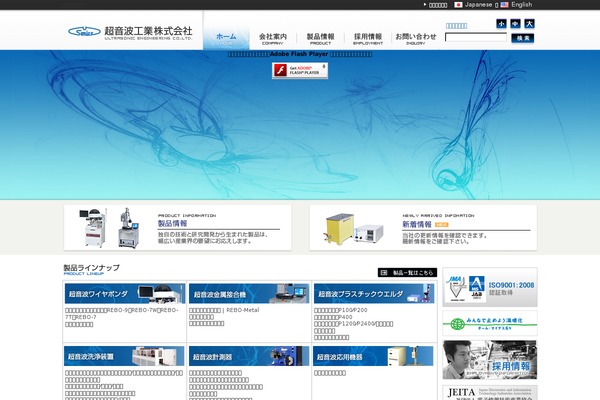Click the link text containing P100/P200
The width and height of the screenshot is (600, 400).
[341, 310]
